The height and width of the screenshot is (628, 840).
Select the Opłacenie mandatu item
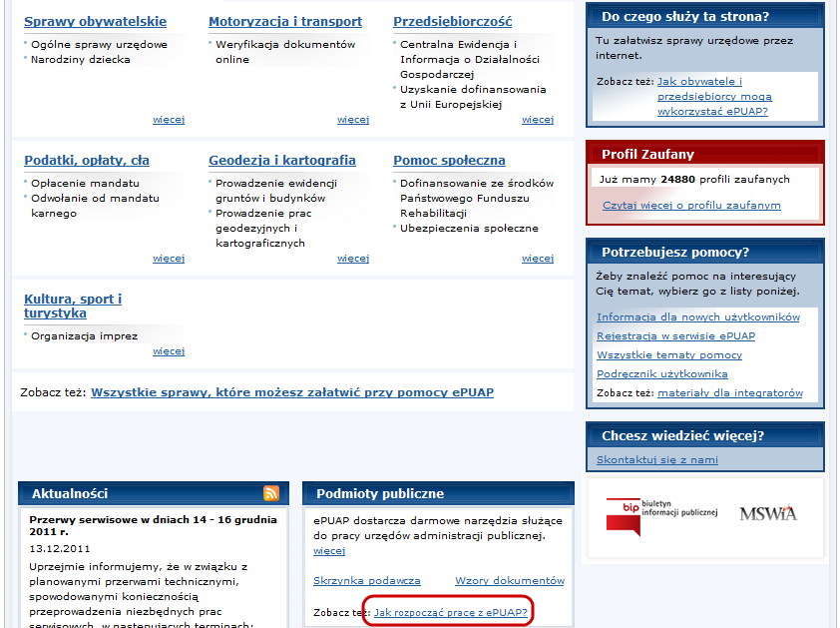[85, 184]
